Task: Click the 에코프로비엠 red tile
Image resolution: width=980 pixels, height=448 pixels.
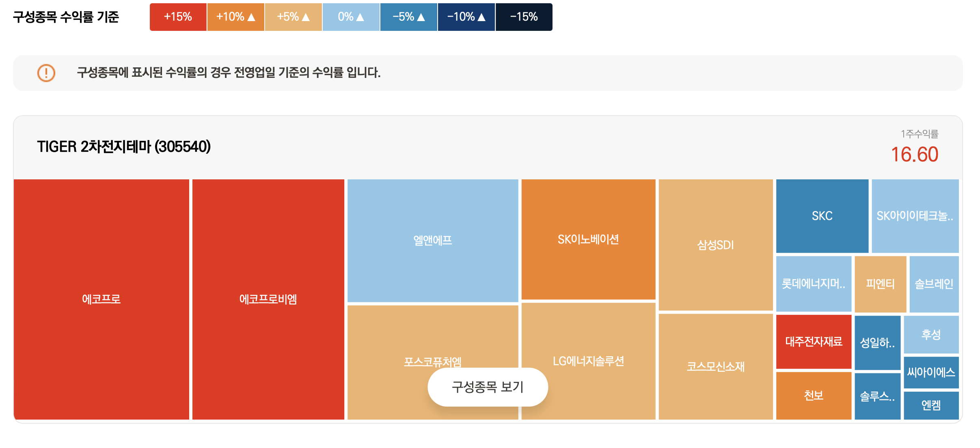Action: coord(268,299)
